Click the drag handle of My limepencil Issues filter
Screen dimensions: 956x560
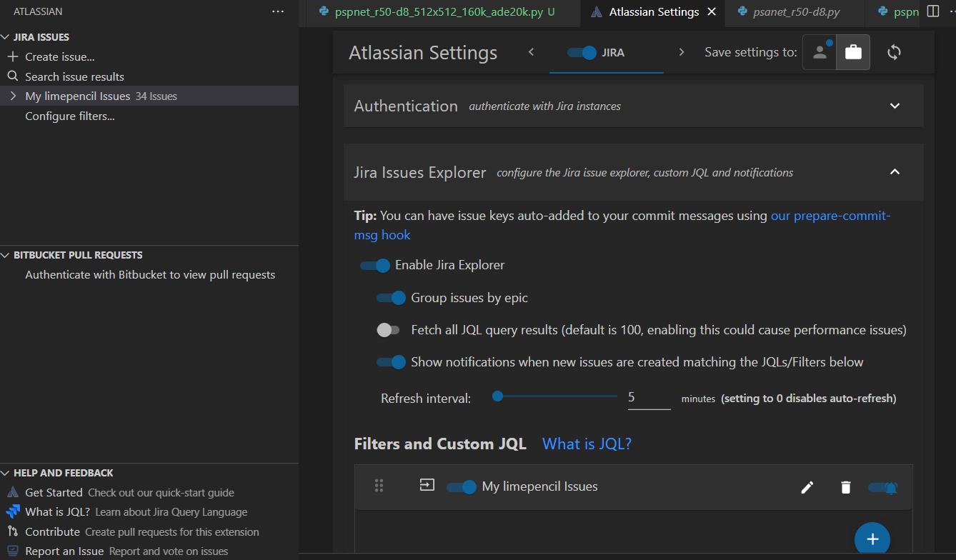(379, 486)
